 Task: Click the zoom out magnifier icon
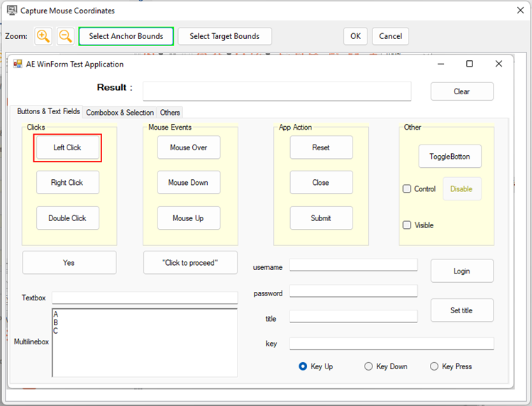point(65,36)
